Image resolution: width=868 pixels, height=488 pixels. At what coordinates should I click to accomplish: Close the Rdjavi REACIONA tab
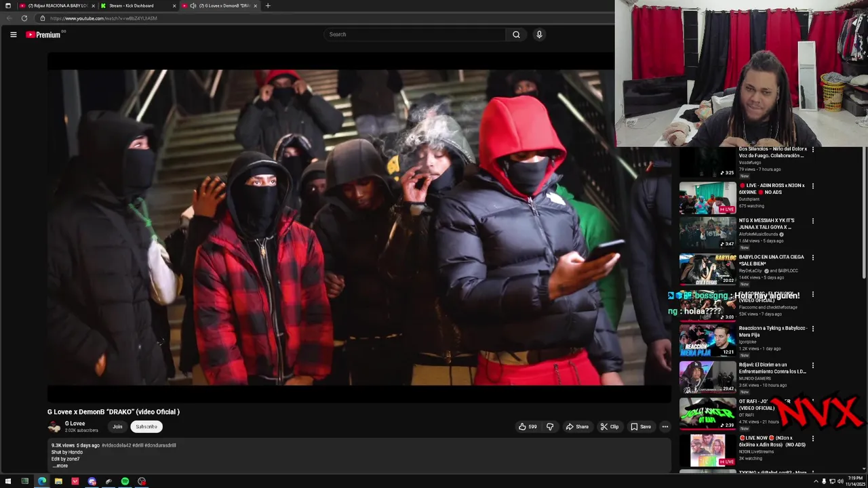point(94,5)
